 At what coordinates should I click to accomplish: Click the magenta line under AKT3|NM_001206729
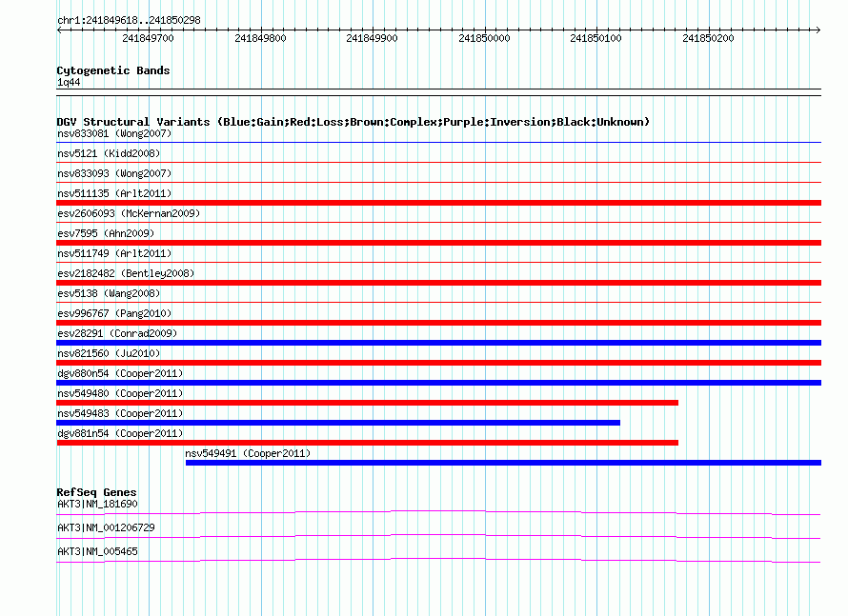coord(438,536)
